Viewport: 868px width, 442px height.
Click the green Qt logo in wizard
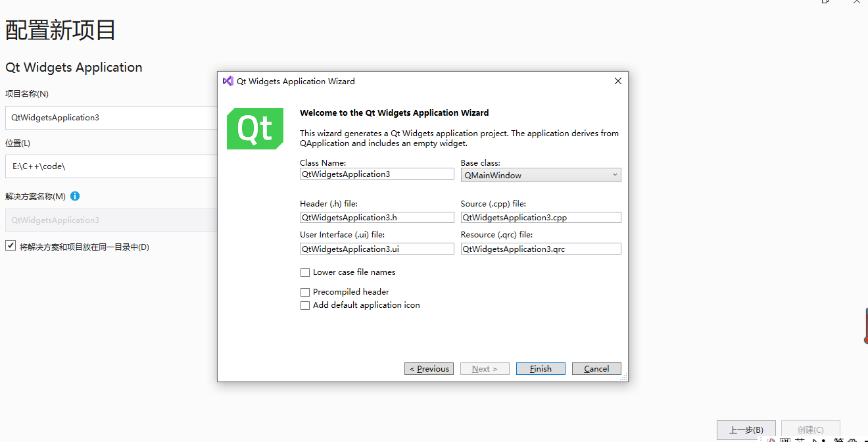(255, 128)
